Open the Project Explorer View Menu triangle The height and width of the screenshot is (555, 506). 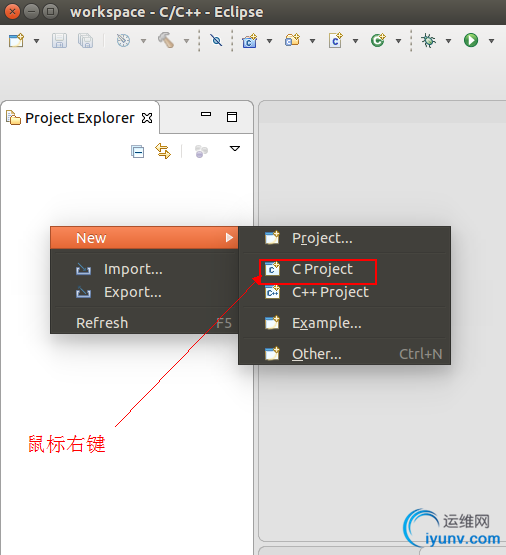click(235, 148)
